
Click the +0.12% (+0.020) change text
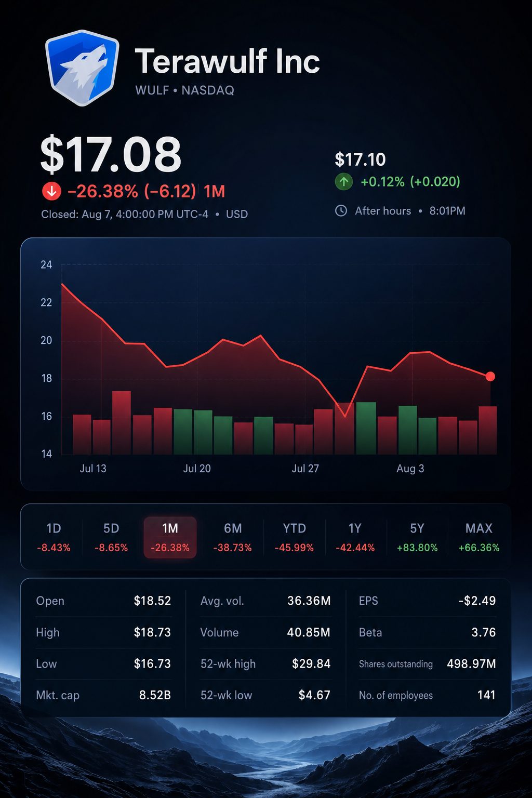[410, 182]
